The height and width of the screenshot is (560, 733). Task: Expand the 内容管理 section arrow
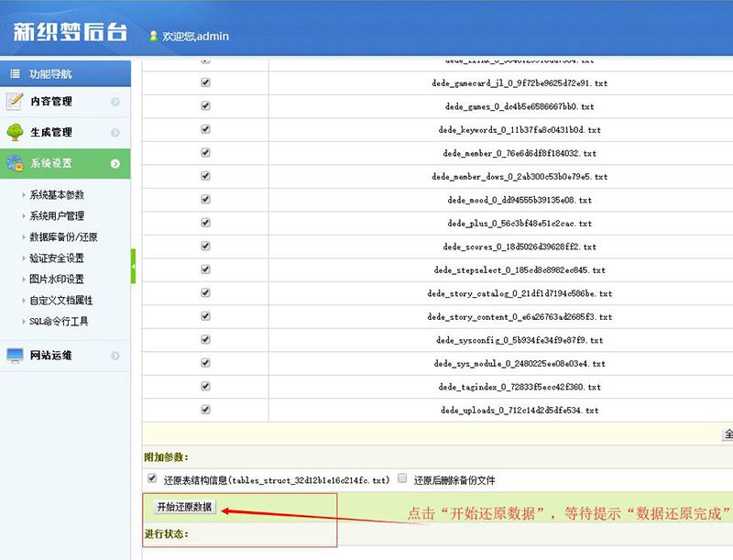coord(115,102)
